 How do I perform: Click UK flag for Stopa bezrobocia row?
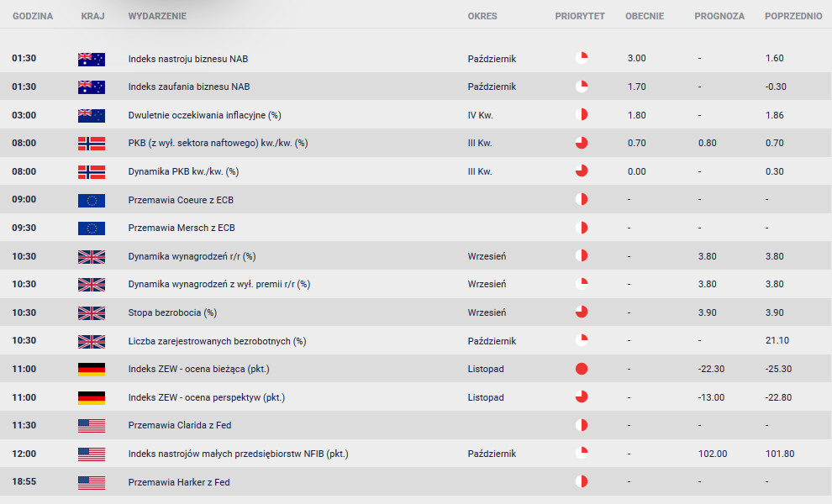tap(92, 313)
